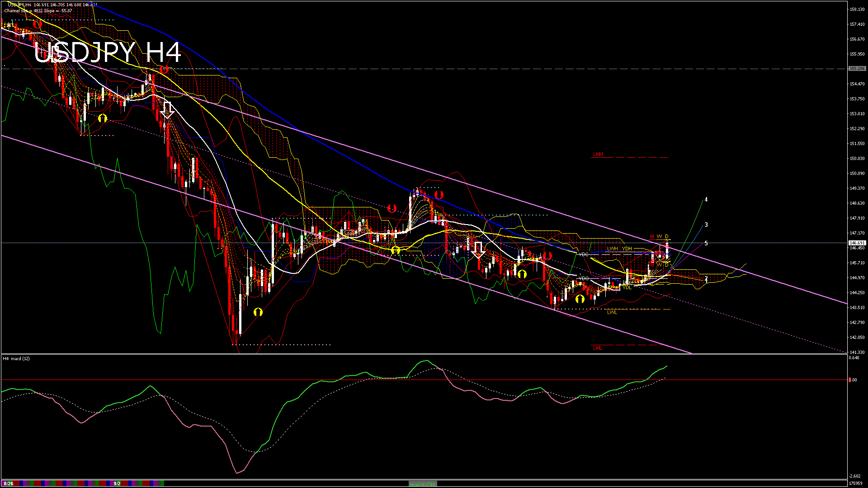Toggle the macd ON button
Image resolution: width=868 pixels, height=488 pixels.
(423, 483)
